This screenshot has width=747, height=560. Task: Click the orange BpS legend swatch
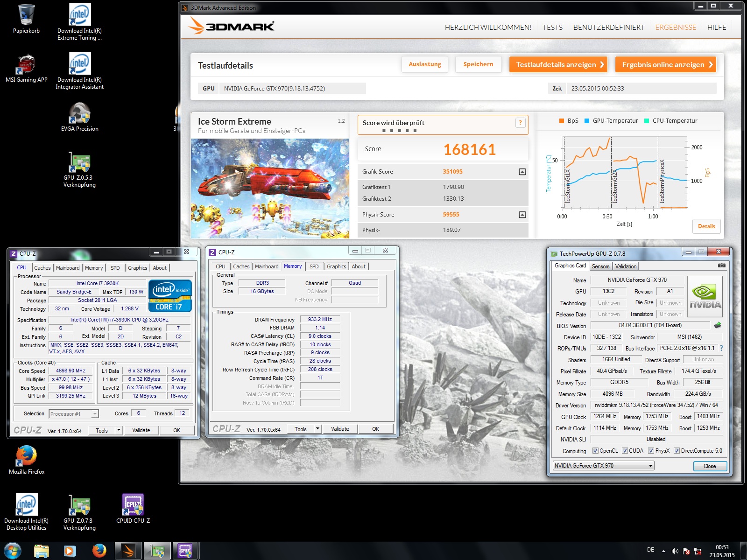pos(562,121)
